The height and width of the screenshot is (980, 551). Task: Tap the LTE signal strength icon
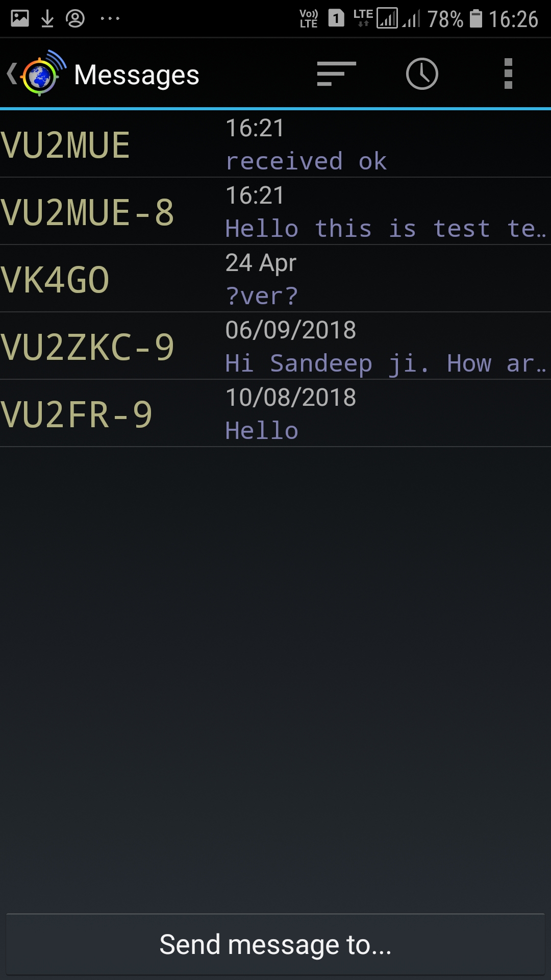coord(387,19)
